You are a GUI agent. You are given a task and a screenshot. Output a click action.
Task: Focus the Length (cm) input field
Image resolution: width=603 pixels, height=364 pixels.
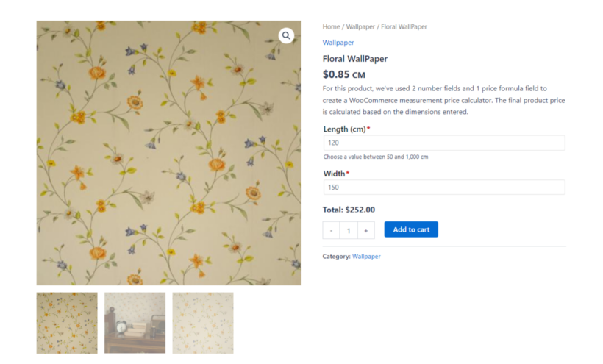tap(443, 143)
